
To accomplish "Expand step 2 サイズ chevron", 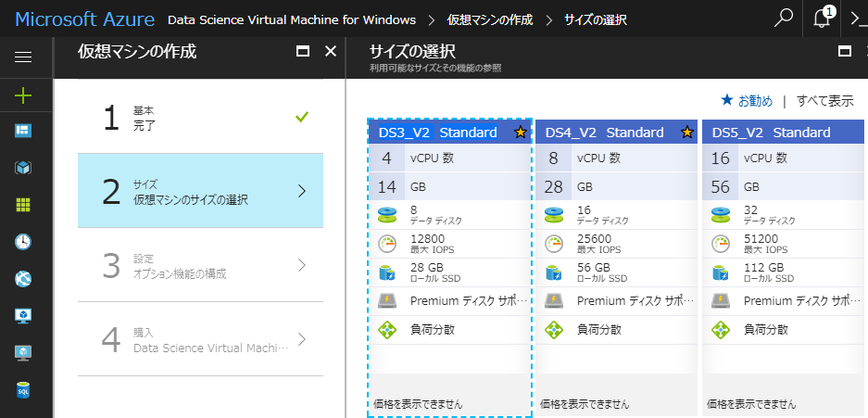I will (x=301, y=191).
